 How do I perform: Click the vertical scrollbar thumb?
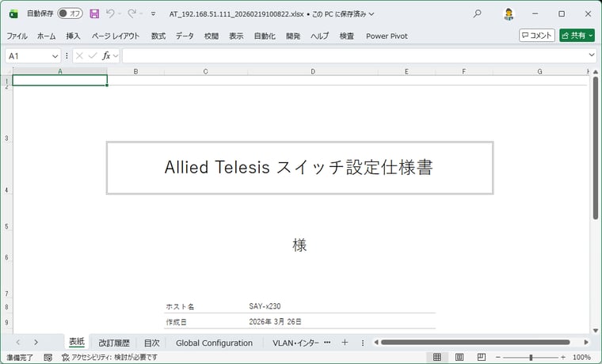(x=596, y=149)
